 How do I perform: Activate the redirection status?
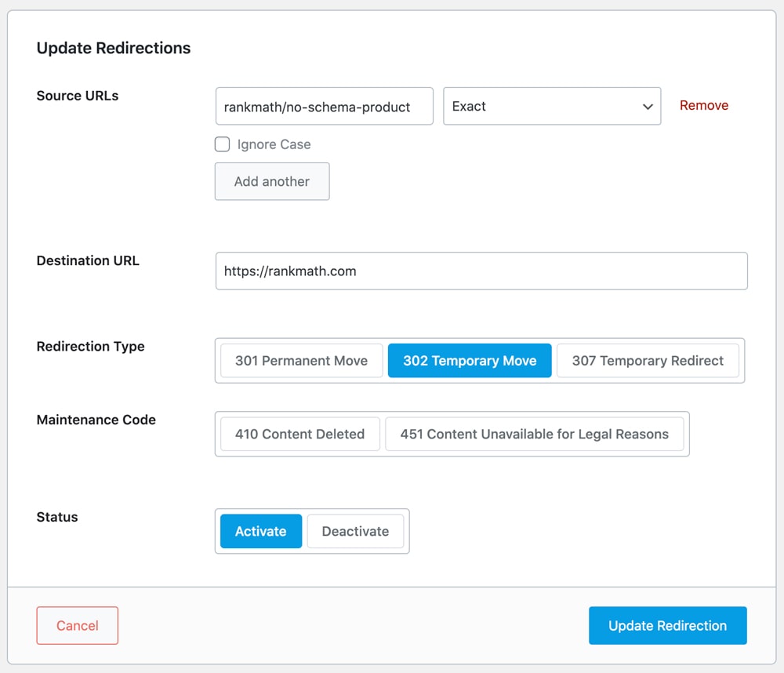(x=260, y=531)
